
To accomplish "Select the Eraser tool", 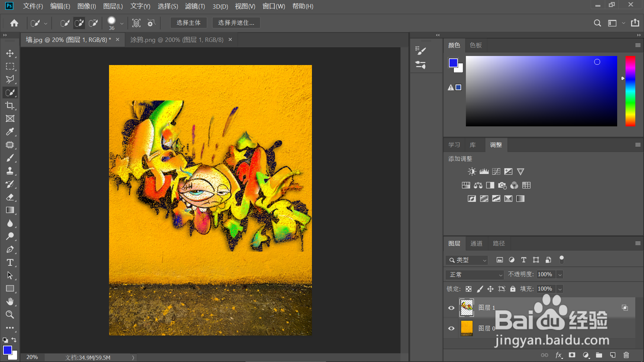I will [x=10, y=197].
